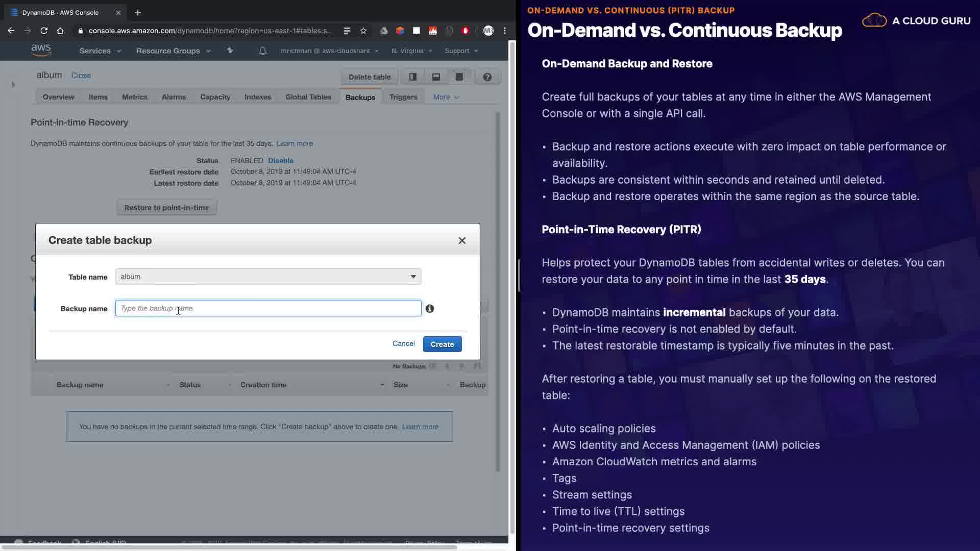Close the Create table backup dialog

pyautogui.click(x=462, y=241)
